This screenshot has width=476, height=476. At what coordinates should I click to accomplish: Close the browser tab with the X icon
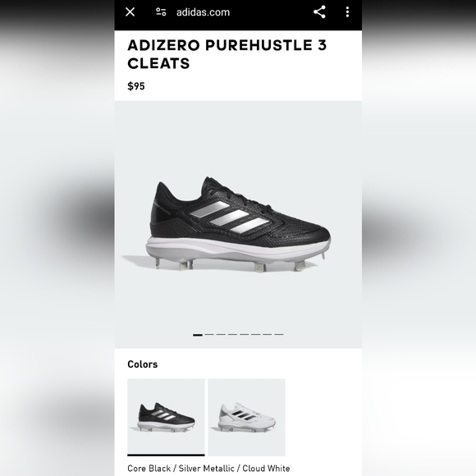coord(130,12)
